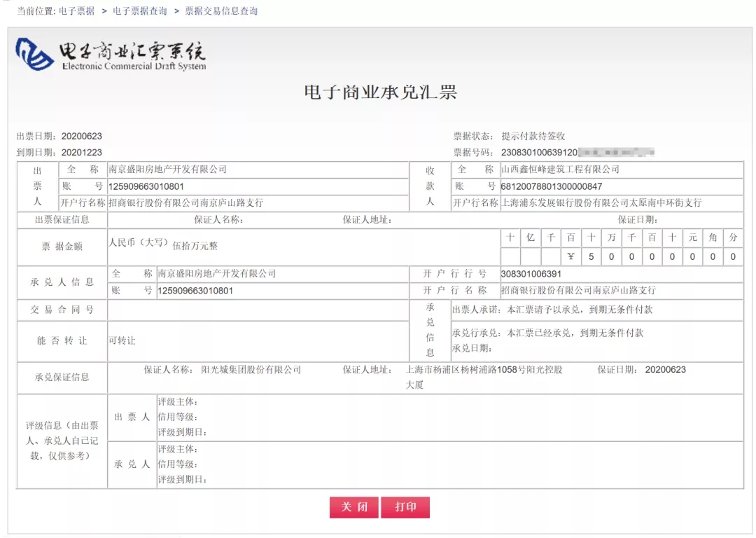This screenshot has height=538, width=756.
Task: Select drawer bank 招商银行股份有限公司南京庐山路支行 in 出票人 section
Action: click(185, 202)
